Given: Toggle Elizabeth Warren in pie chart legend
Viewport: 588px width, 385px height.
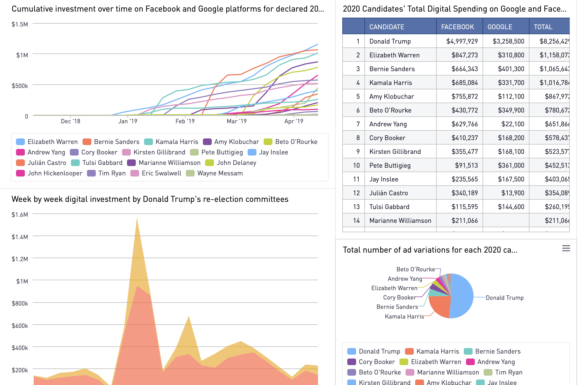Looking at the screenshot, I should (430, 362).
